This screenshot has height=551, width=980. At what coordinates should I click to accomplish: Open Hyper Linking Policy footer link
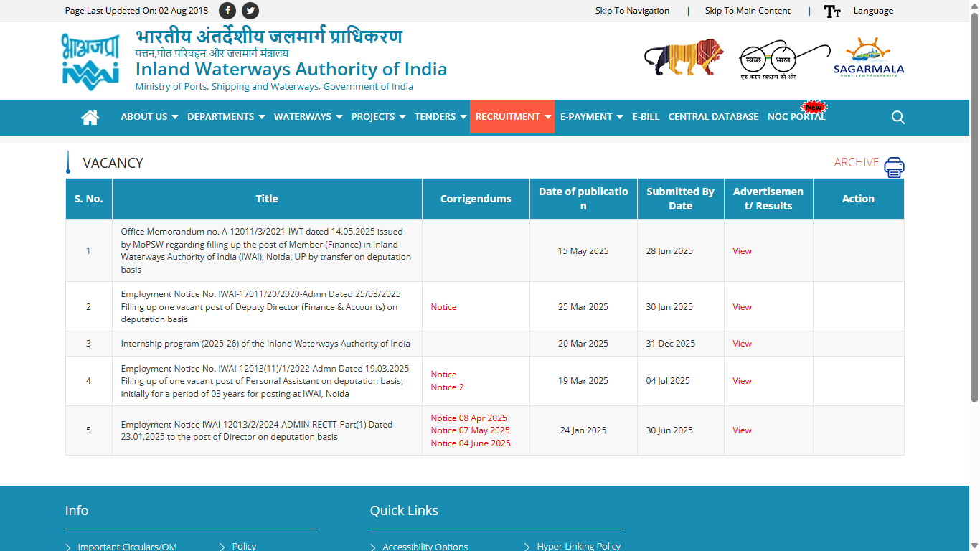(x=578, y=547)
